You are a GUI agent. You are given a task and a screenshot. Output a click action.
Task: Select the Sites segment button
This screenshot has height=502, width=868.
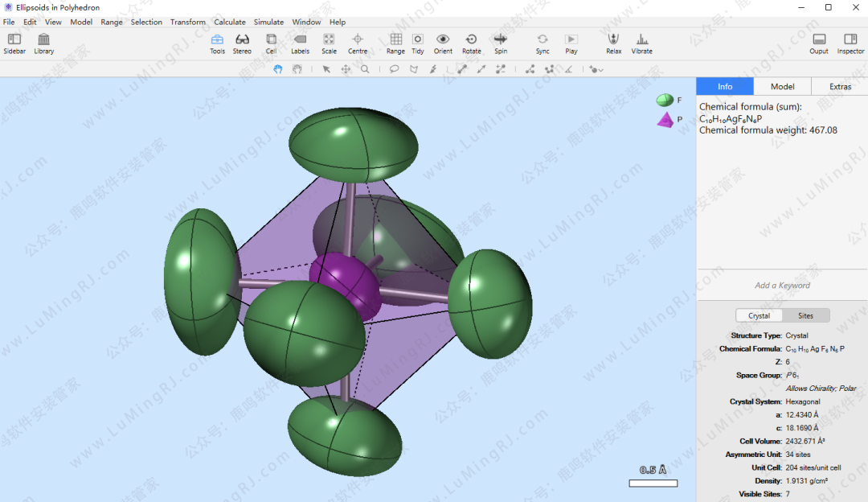[x=805, y=316]
